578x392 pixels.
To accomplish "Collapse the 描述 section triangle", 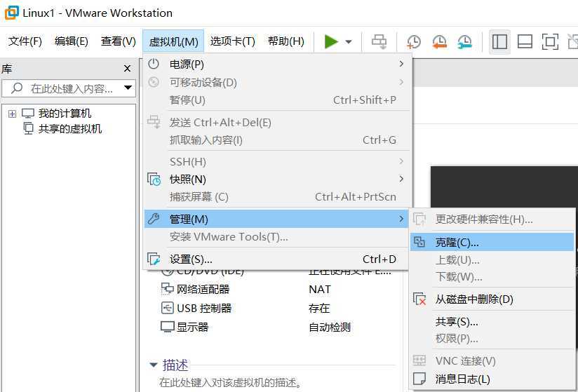I will tap(153, 365).
